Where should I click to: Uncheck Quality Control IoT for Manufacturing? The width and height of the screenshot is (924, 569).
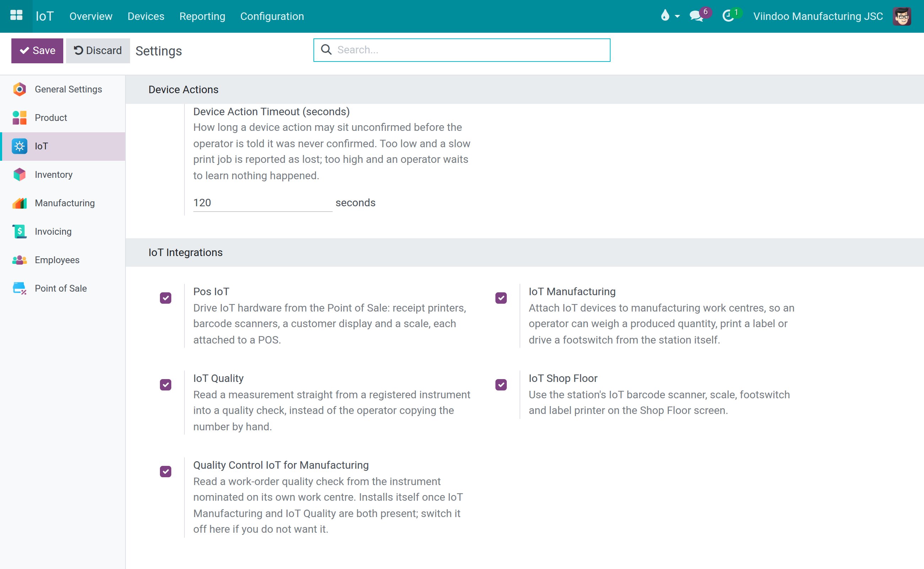click(x=166, y=472)
